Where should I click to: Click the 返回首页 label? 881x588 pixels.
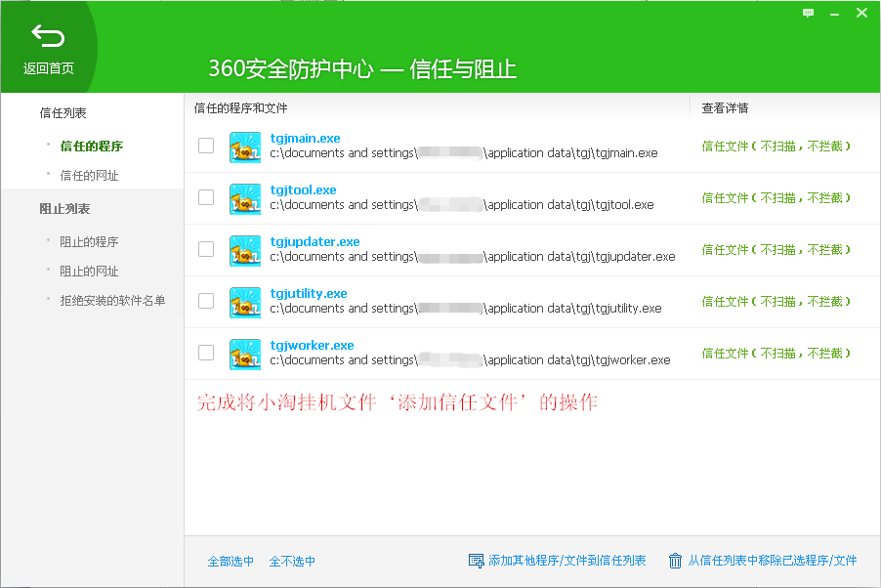pyautogui.click(x=48, y=68)
